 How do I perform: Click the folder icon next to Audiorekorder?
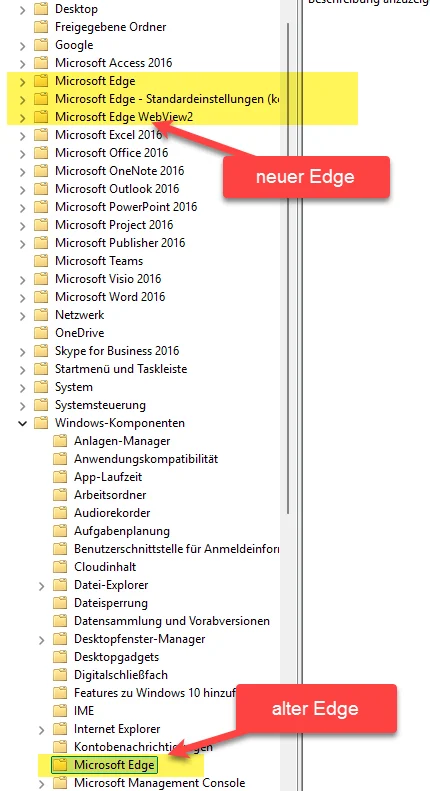pos(60,513)
